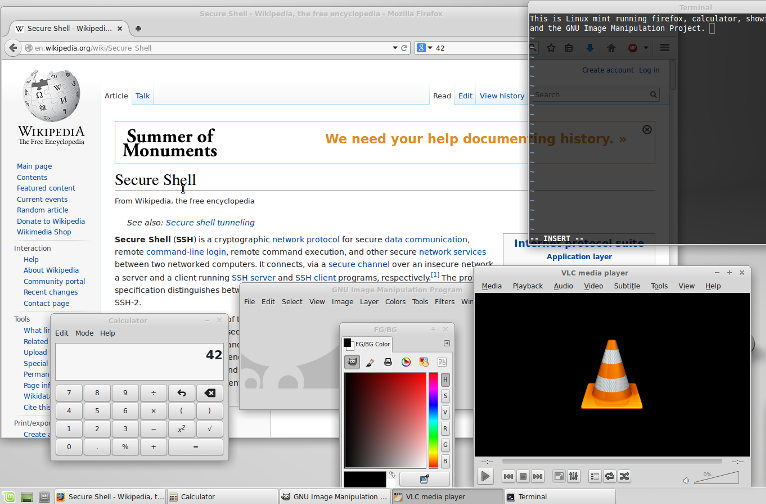Open Linux Mint start menu

click(9, 497)
